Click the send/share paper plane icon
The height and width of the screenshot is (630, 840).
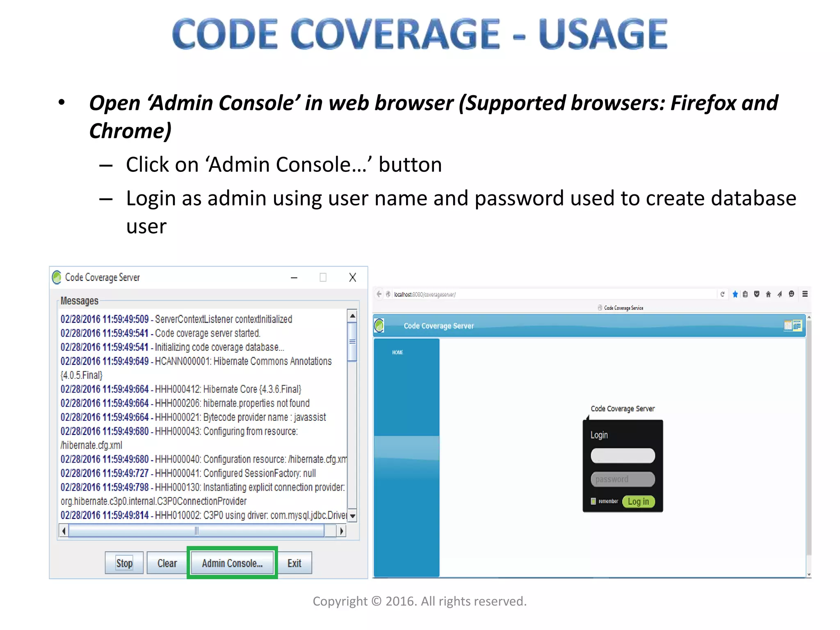click(x=780, y=294)
